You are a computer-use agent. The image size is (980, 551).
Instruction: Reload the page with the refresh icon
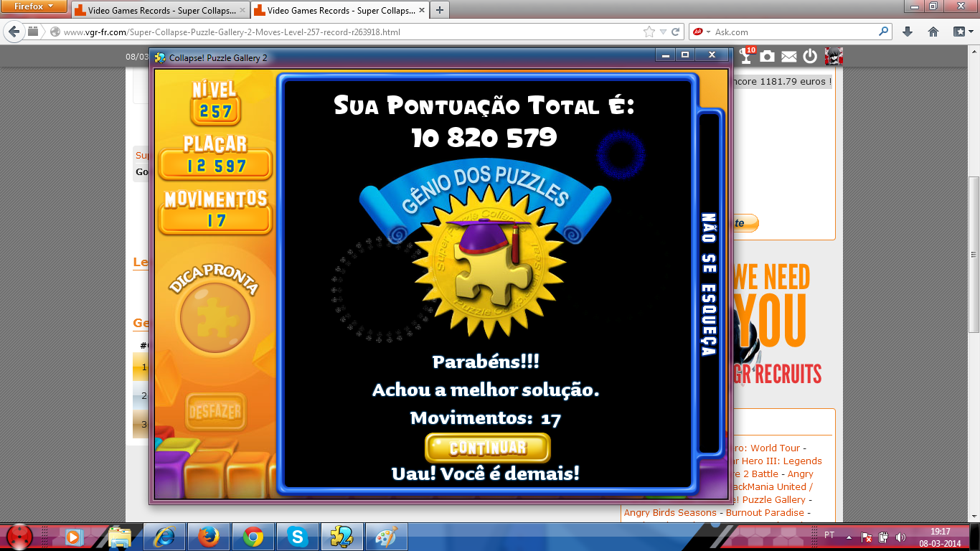(x=675, y=32)
